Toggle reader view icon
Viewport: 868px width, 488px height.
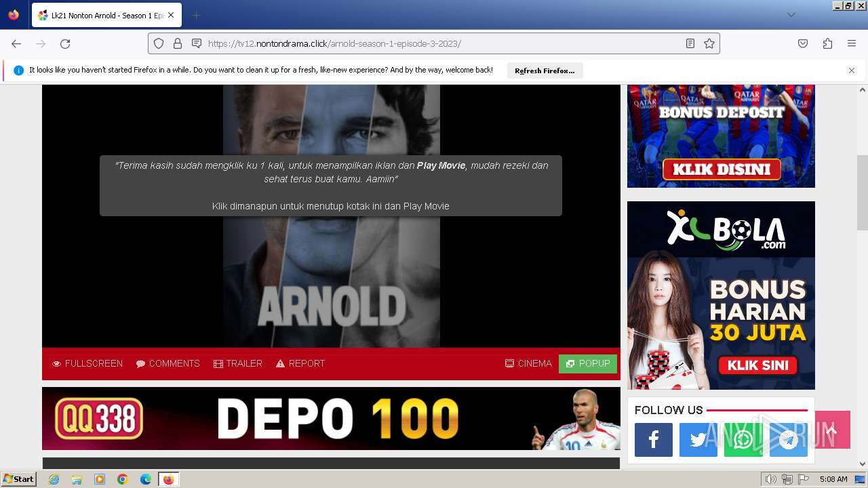[x=690, y=43]
